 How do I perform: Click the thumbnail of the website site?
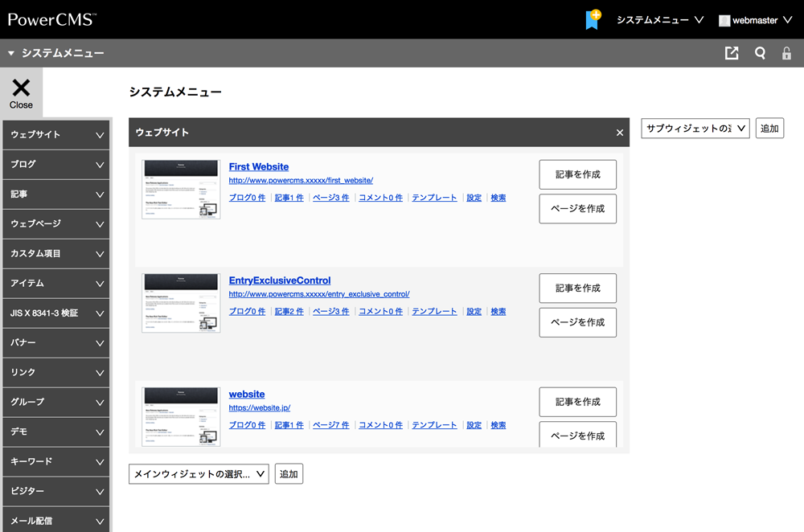181,416
